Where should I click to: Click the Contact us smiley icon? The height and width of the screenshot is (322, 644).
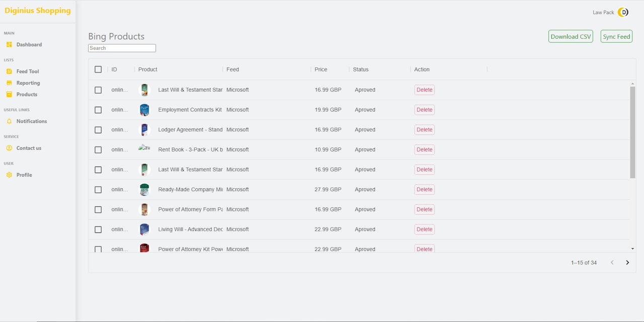pyautogui.click(x=9, y=148)
